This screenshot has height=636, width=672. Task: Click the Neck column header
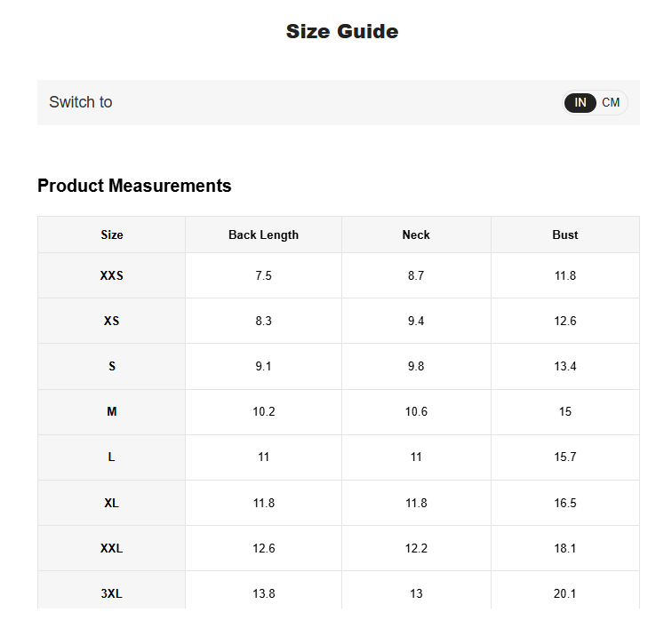[416, 235]
